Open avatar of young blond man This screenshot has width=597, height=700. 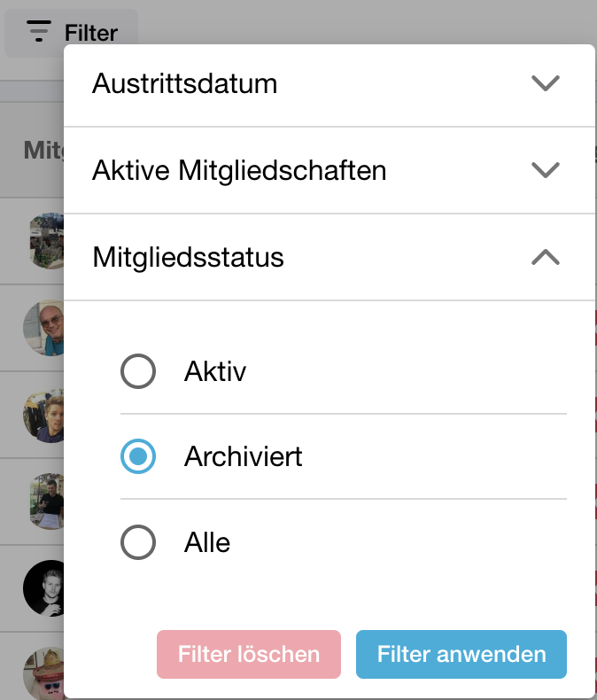(x=43, y=415)
